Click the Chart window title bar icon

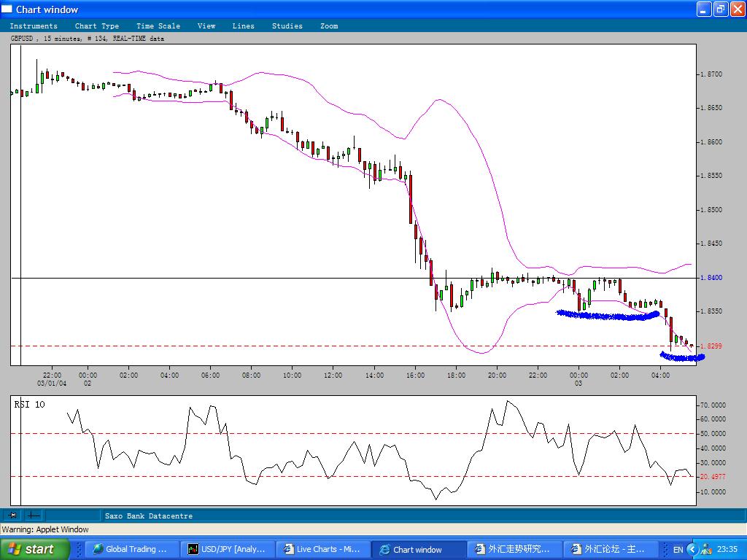point(7,9)
